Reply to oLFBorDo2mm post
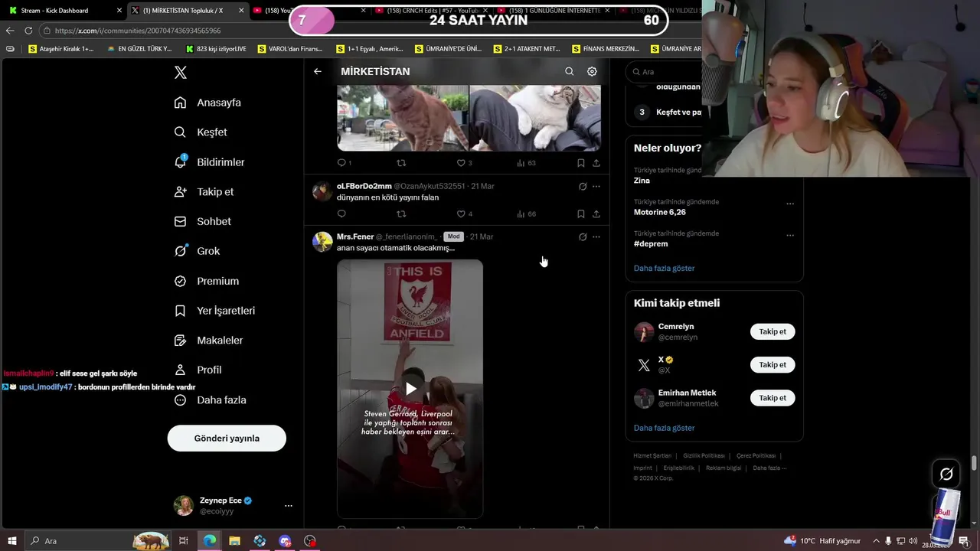 341,214
